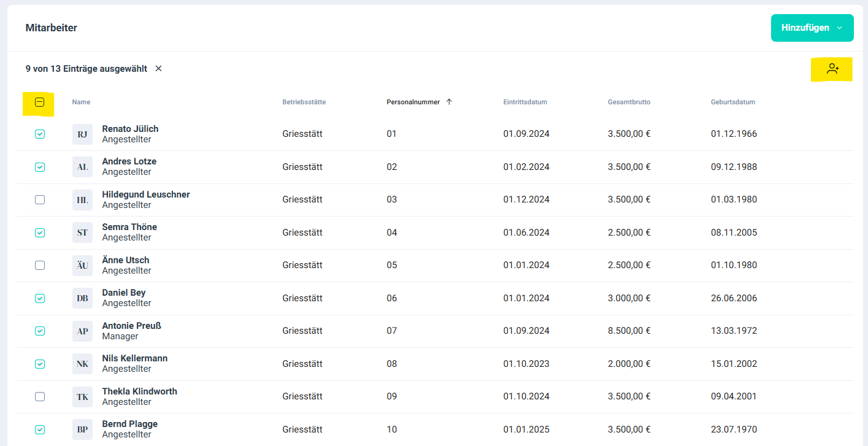The height and width of the screenshot is (446, 868).
Task: Click the Betriebsstätte column header
Action: pos(304,102)
